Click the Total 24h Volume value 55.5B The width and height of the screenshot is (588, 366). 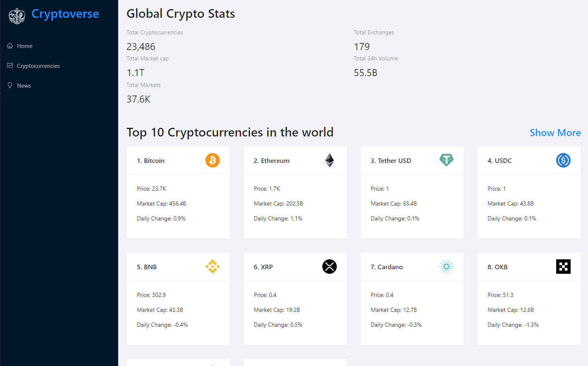366,73
